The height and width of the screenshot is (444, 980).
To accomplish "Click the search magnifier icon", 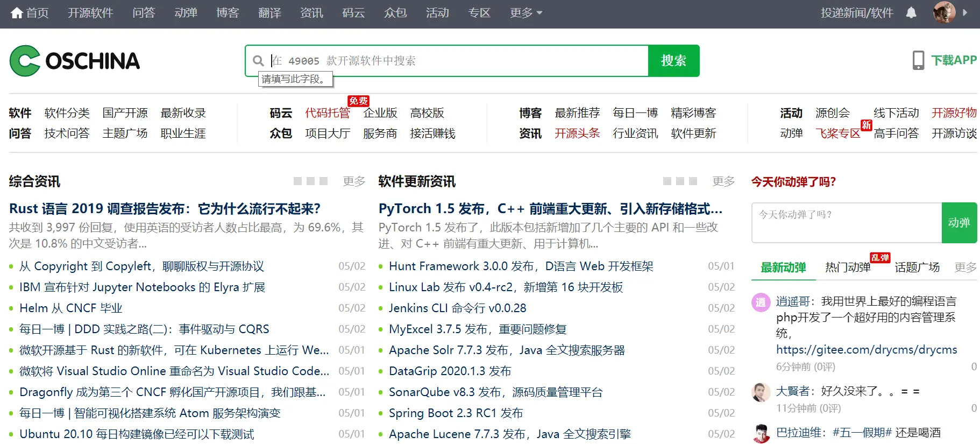I will coord(258,61).
